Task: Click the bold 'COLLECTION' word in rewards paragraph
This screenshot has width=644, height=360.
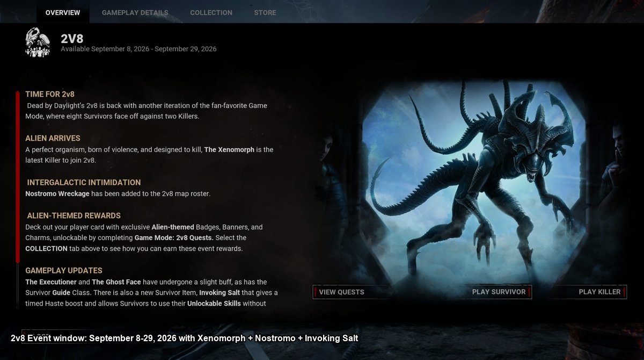Action: 46,248
